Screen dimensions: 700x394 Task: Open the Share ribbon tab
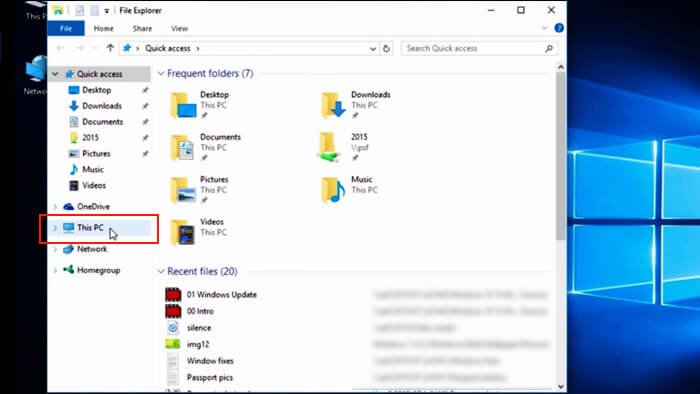tap(142, 29)
